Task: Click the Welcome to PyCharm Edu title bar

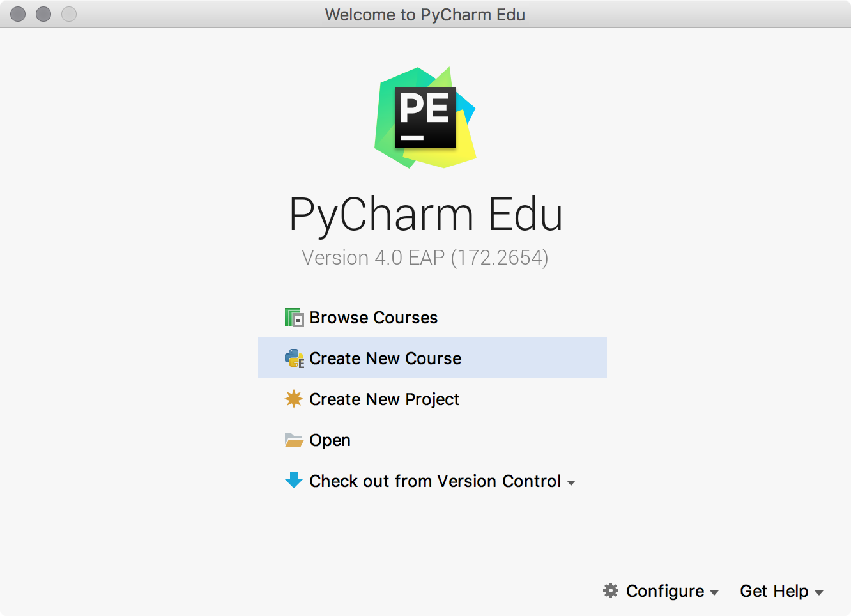Action: click(425, 14)
